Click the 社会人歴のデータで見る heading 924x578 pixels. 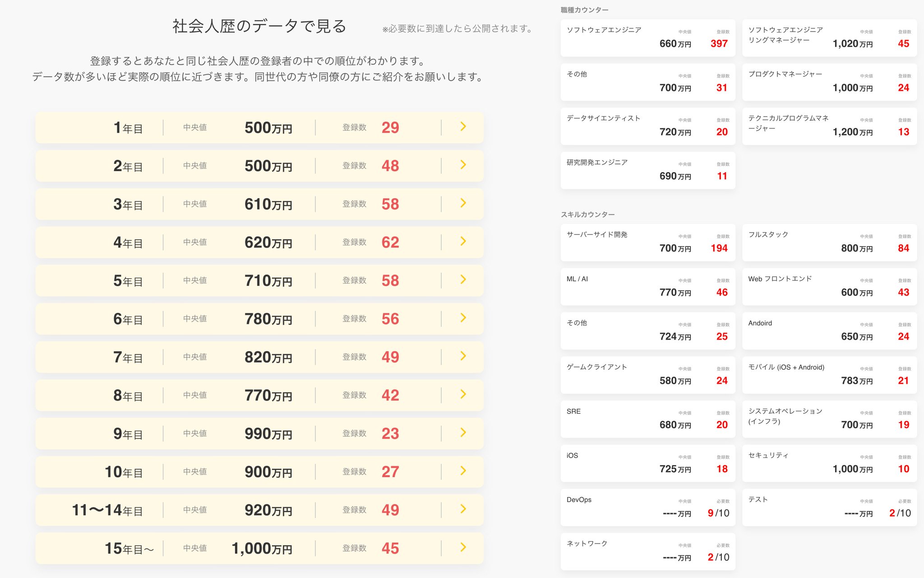259,26
